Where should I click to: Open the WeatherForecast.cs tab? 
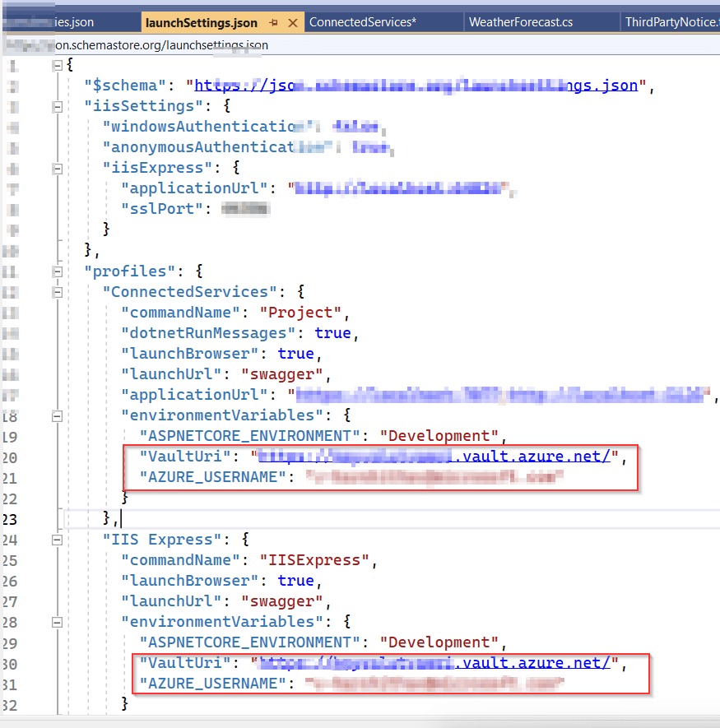click(523, 22)
